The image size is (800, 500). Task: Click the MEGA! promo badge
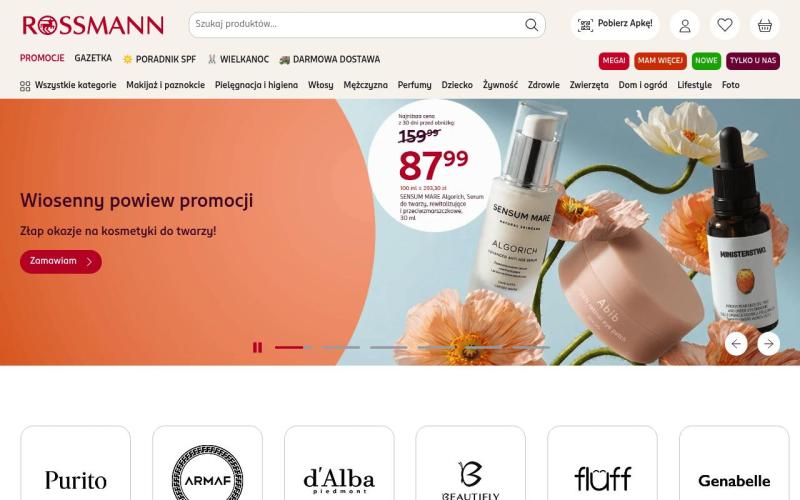614,61
